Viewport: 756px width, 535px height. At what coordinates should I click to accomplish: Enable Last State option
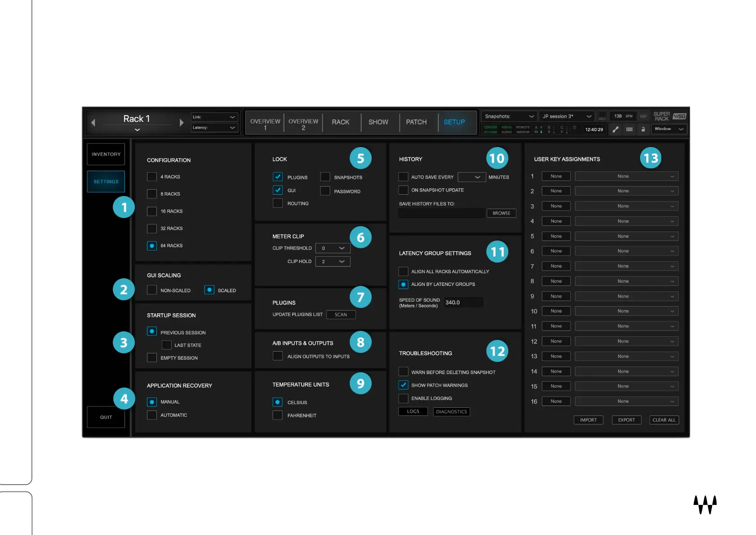[167, 345]
